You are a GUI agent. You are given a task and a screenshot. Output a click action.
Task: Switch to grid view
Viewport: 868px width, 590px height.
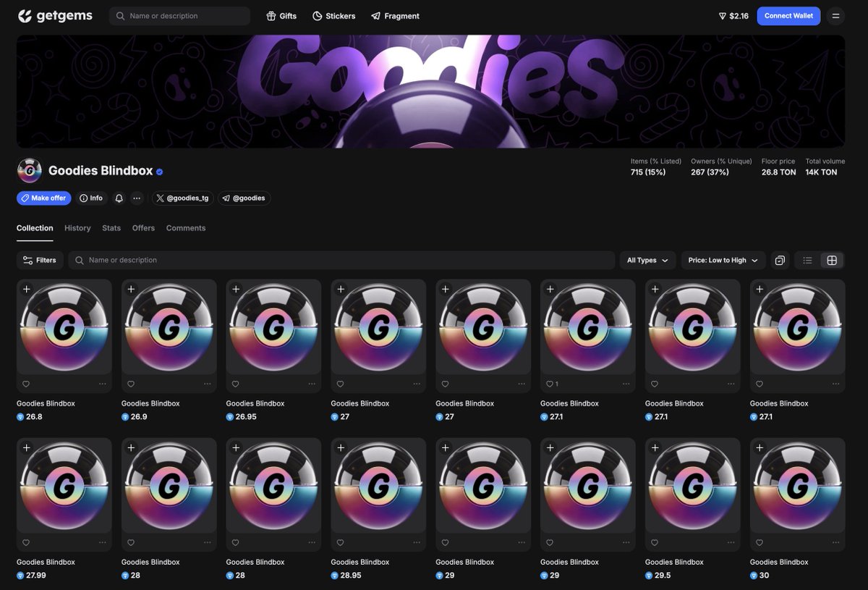point(832,260)
